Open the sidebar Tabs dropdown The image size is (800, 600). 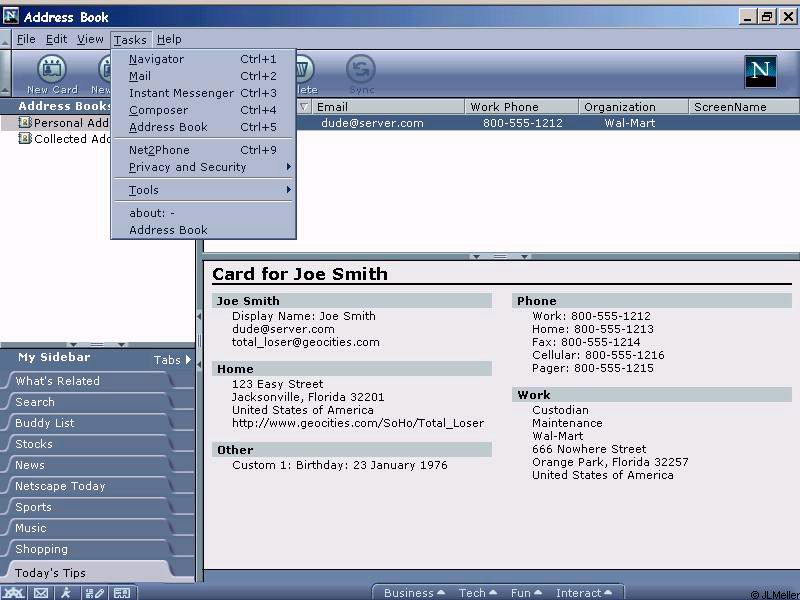point(172,360)
